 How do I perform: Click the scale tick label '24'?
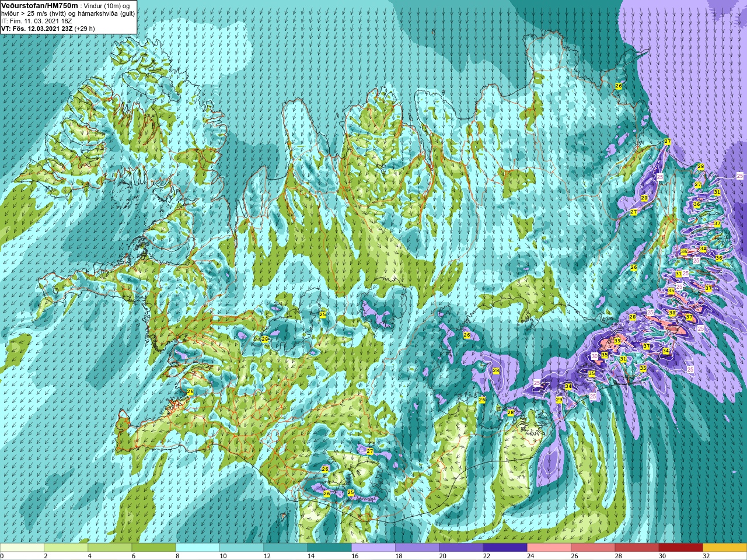[531, 556]
